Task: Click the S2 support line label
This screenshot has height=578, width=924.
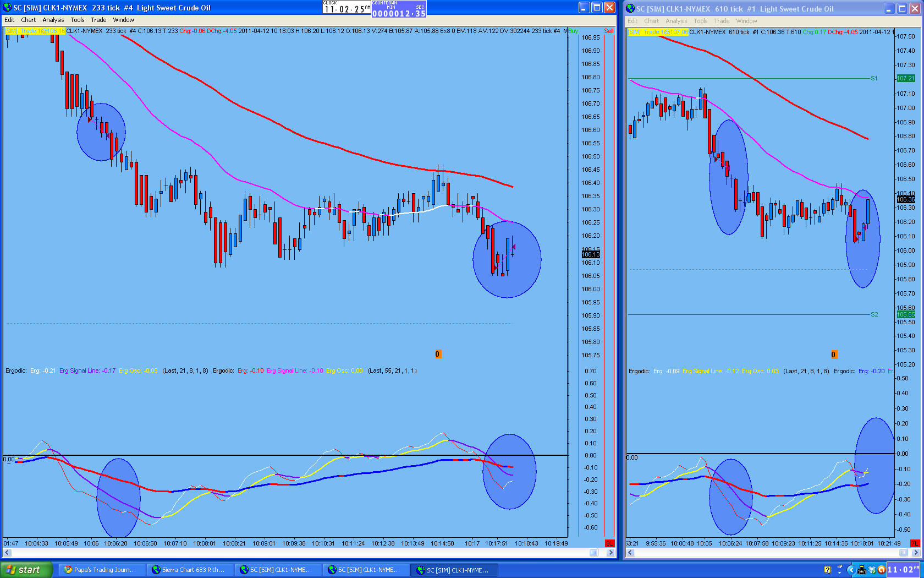Action: pyautogui.click(x=874, y=314)
